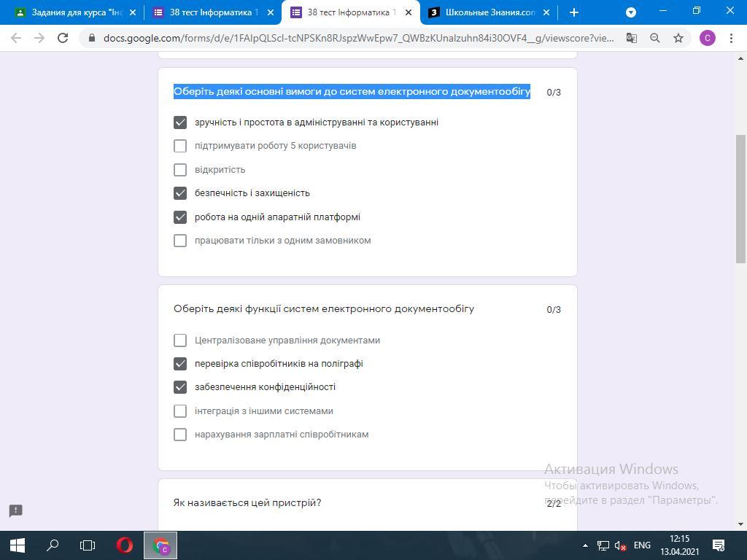Screen dimensions: 747x560
Task: Open the form feedback report icon
Action: (x=16, y=511)
